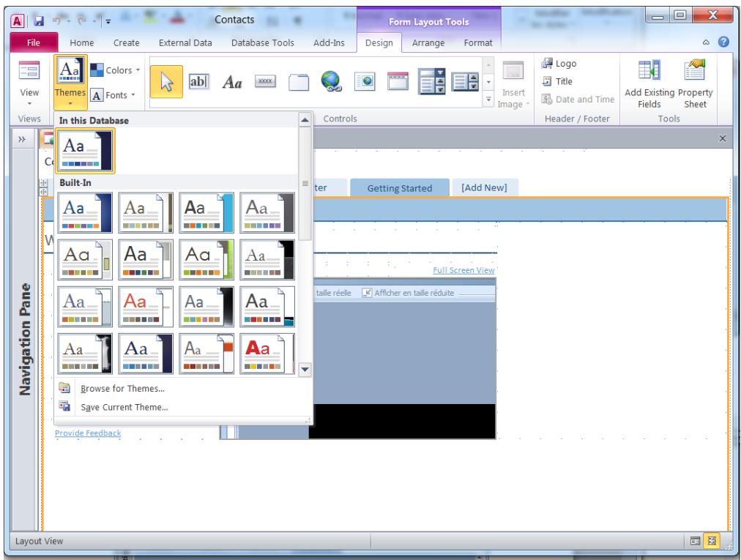Select the Label control (Aa)

pyautogui.click(x=232, y=82)
